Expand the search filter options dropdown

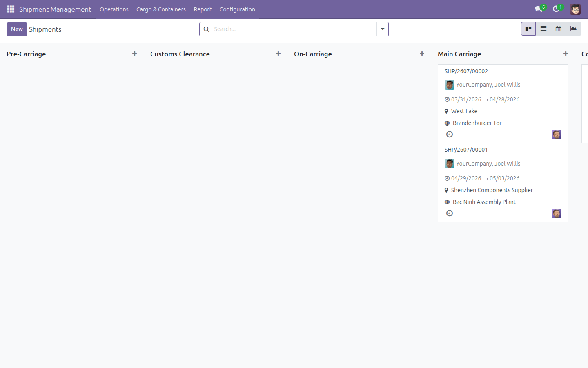coord(383,29)
